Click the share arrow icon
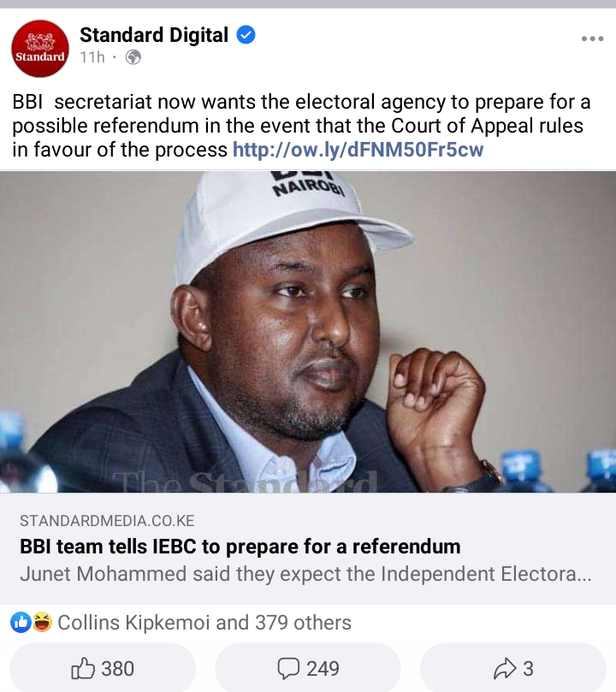Image resolution: width=616 pixels, height=692 pixels. pos(505,668)
